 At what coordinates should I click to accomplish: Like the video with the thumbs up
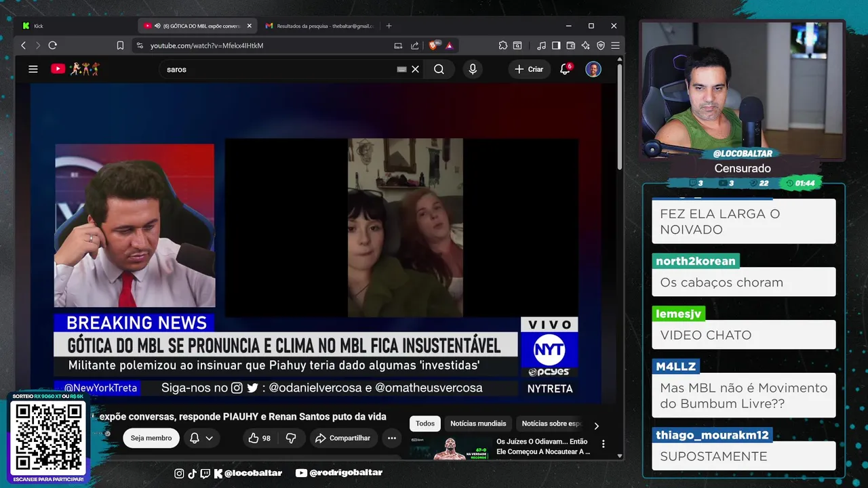[x=260, y=439]
